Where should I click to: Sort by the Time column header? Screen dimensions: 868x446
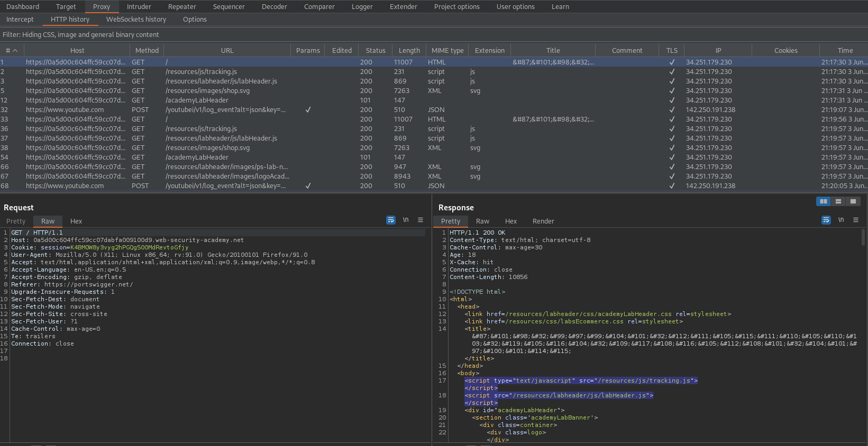[x=845, y=51]
